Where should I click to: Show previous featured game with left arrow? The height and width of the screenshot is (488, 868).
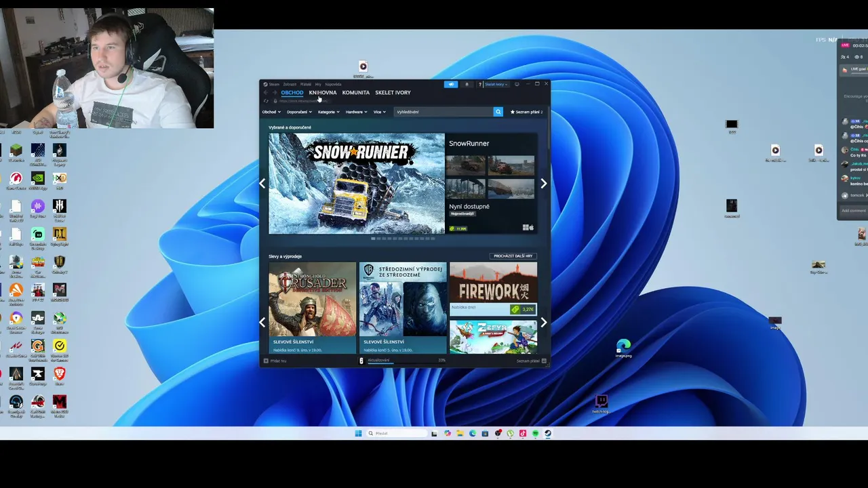[x=262, y=183]
